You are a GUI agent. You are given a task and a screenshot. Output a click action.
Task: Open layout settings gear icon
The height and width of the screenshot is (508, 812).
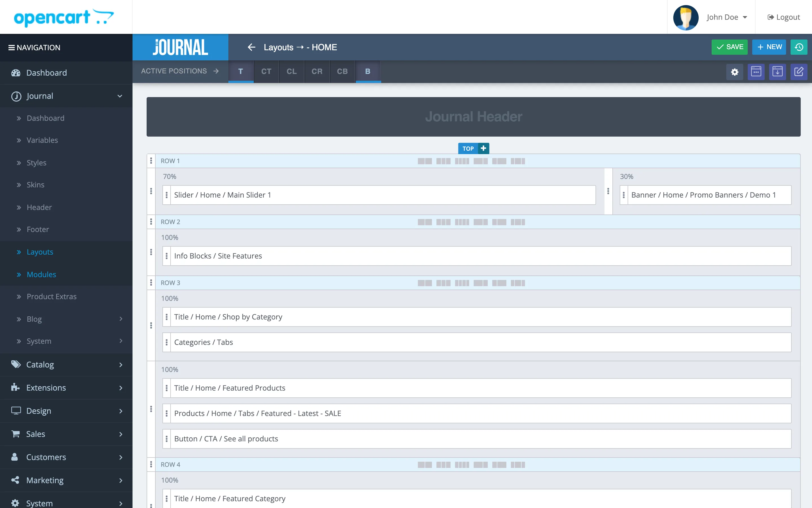[734, 72]
